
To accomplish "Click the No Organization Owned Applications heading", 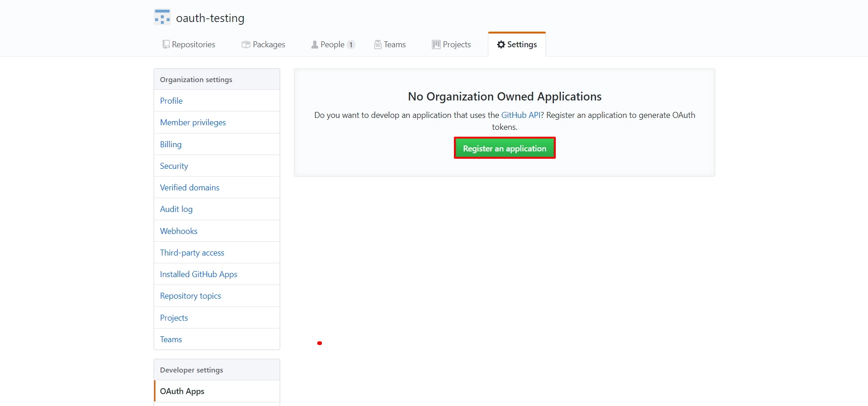I will coord(504,97).
